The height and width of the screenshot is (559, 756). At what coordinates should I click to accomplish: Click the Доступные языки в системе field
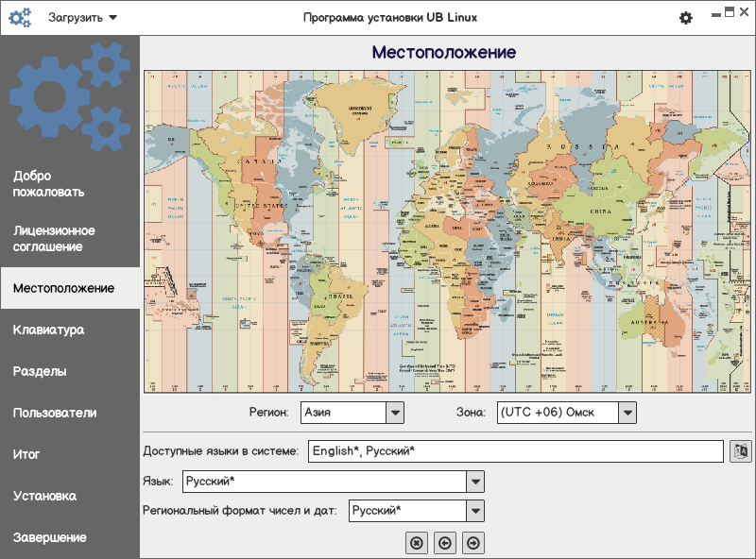point(514,451)
